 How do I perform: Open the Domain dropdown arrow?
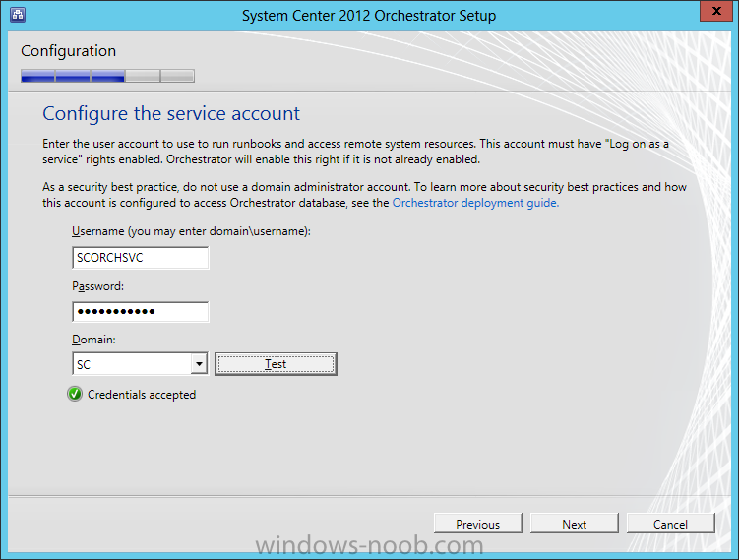click(199, 364)
